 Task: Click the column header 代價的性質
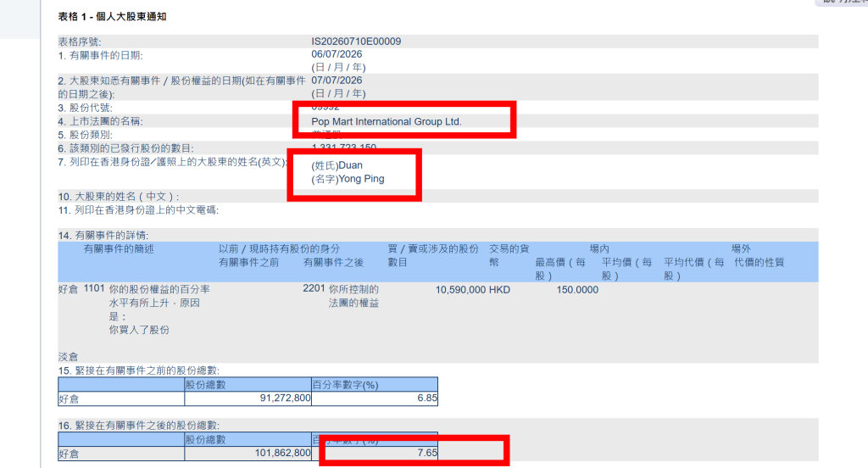[759, 263]
